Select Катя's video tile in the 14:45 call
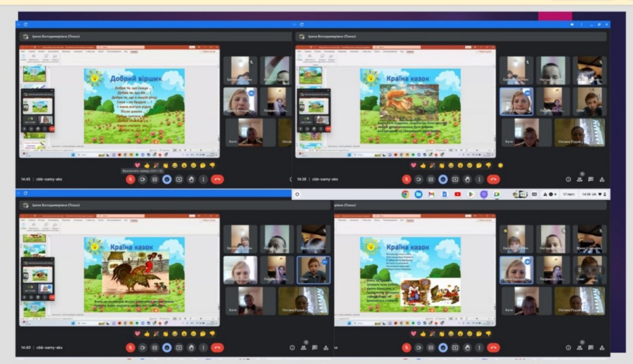The width and height of the screenshot is (633, 364). click(250, 132)
